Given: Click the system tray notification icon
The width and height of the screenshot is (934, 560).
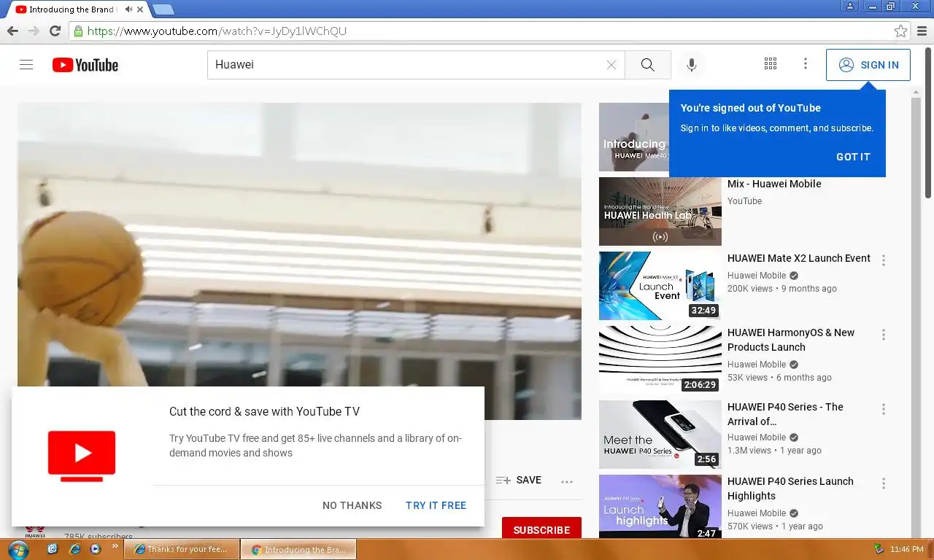Looking at the screenshot, I should tap(879, 549).
